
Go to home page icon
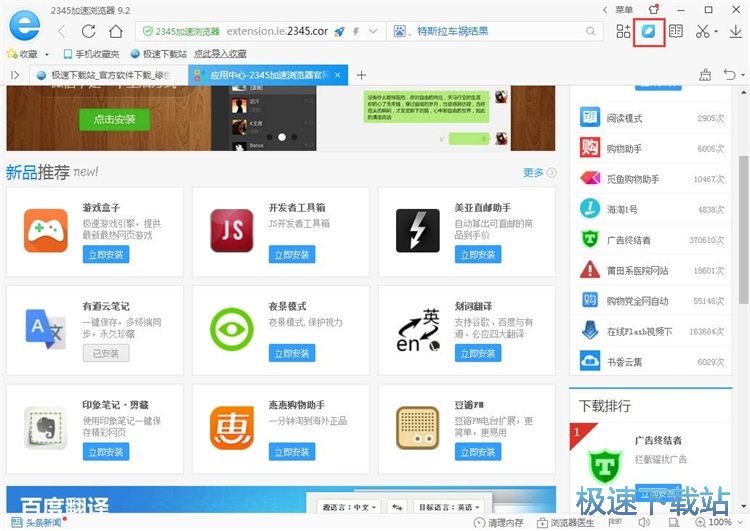coord(116,32)
